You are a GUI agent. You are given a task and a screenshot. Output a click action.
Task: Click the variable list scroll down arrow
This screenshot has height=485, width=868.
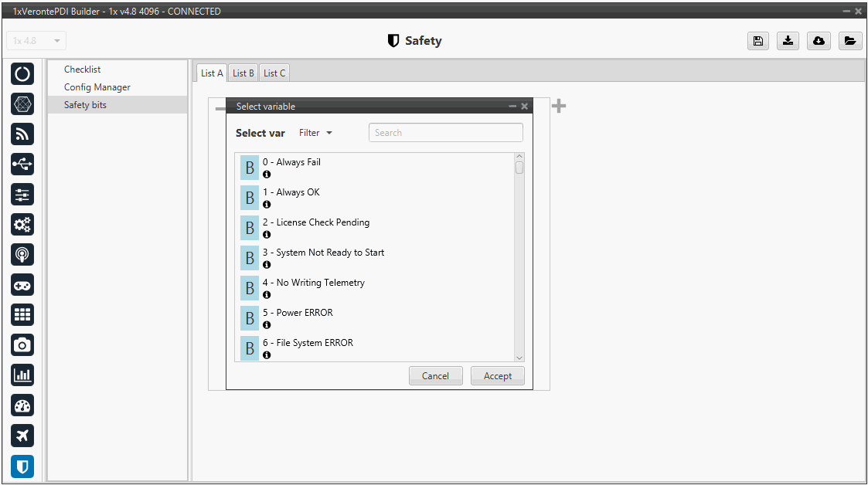[519, 358]
